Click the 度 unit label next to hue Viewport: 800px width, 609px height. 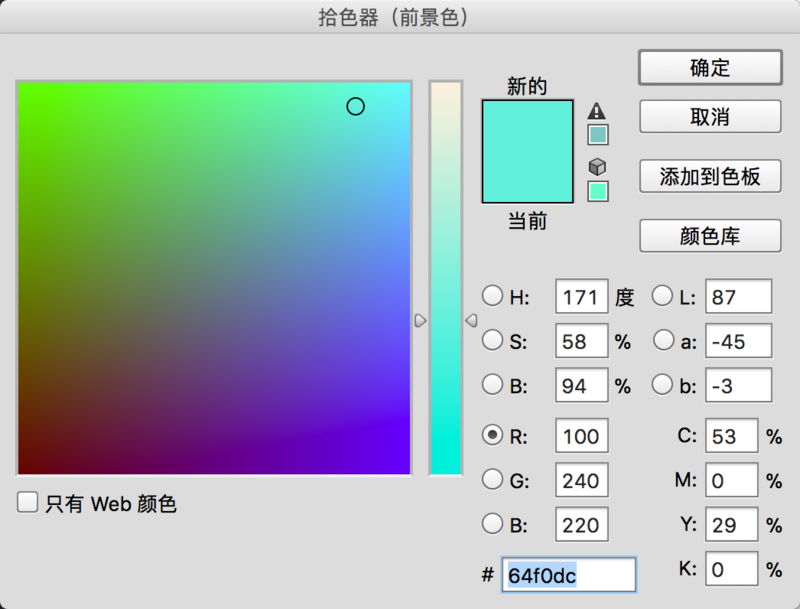[624, 297]
